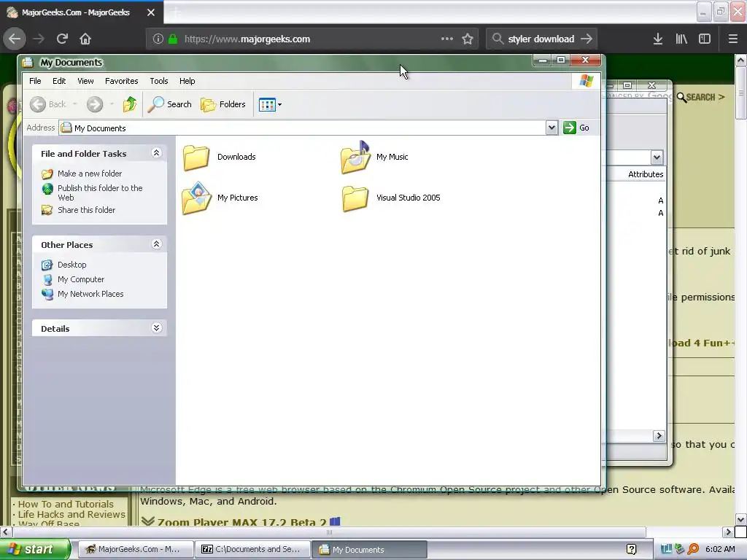Open the Edit menu
Screen dimensions: 747x560
(x=59, y=81)
